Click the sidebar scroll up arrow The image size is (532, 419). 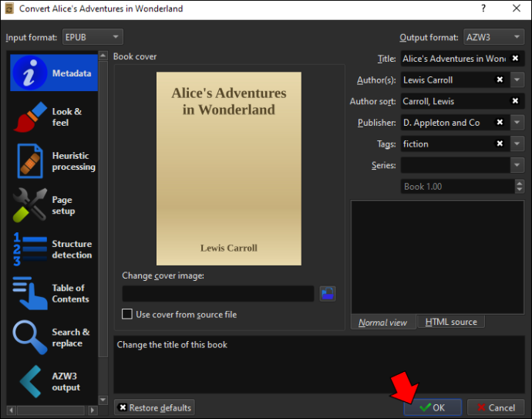[103, 56]
